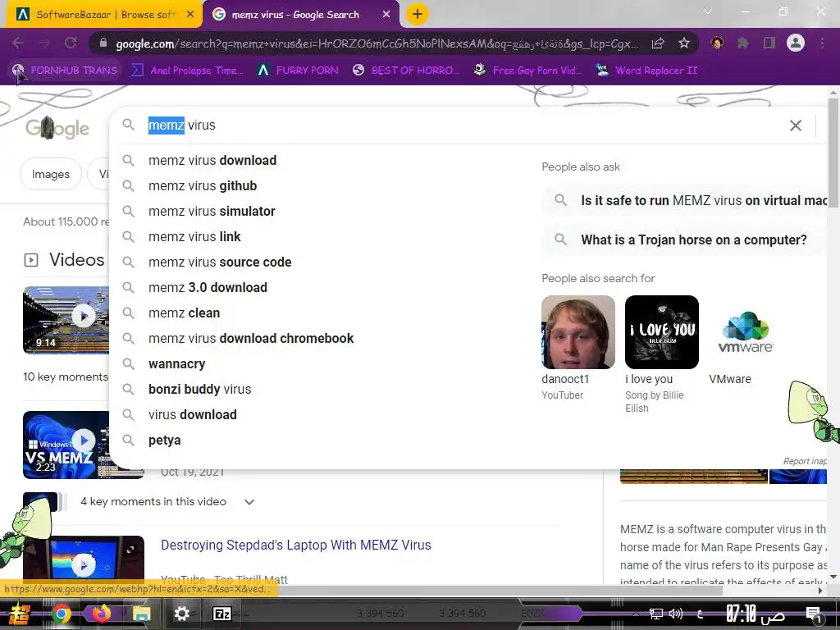This screenshot has height=630, width=840.
Task: Open File Explorer from the taskbar
Action: 141,614
